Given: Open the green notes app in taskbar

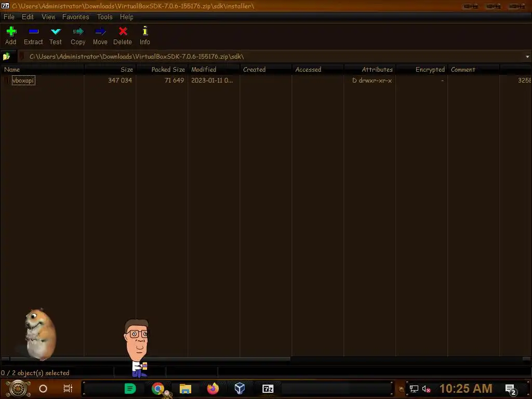Looking at the screenshot, I should (x=130, y=389).
